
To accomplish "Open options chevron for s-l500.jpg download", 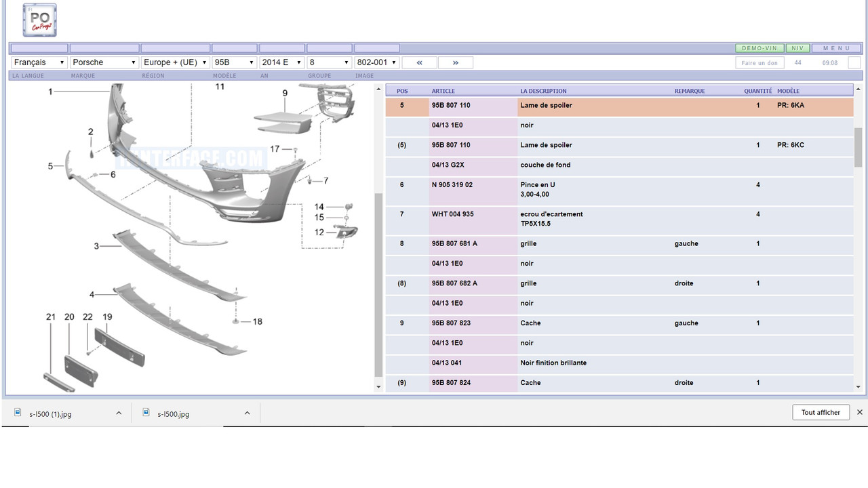I will [x=247, y=413].
